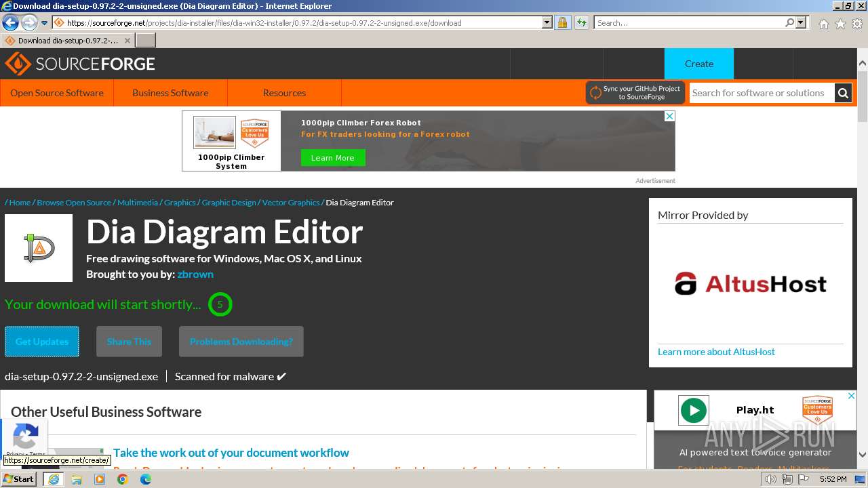Click the Get Updates button
Image resolution: width=868 pixels, height=488 pixels.
(x=42, y=342)
